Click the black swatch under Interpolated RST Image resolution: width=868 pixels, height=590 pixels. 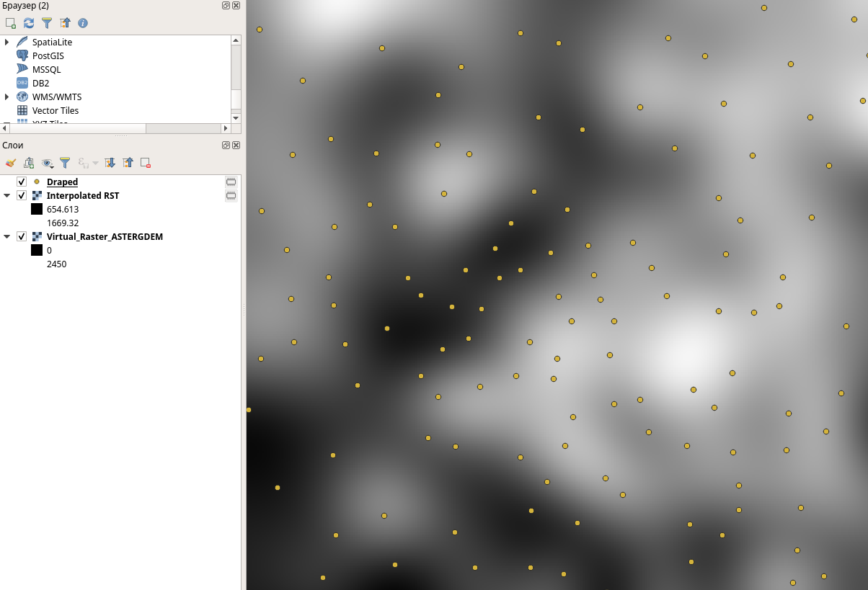(x=37, y=209)
